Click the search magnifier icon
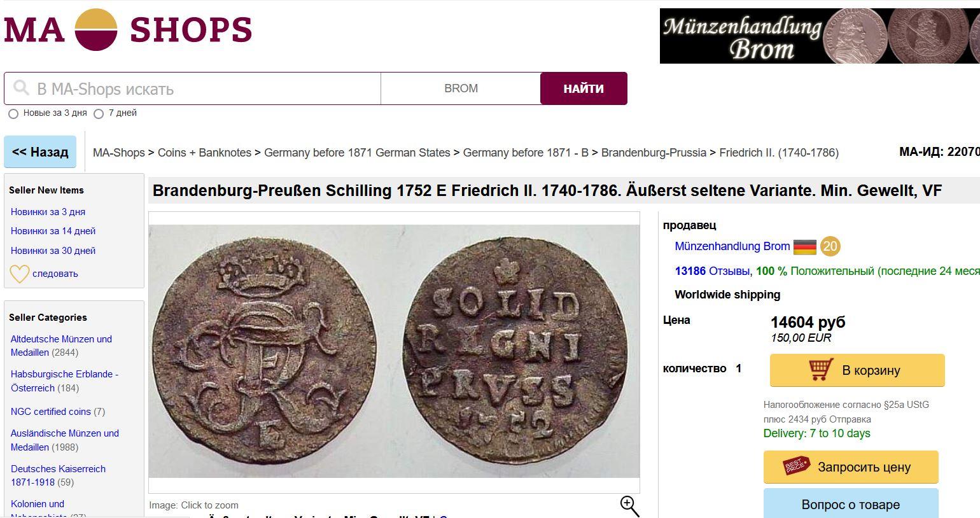The image size is (980, 518). pos(21,88)
